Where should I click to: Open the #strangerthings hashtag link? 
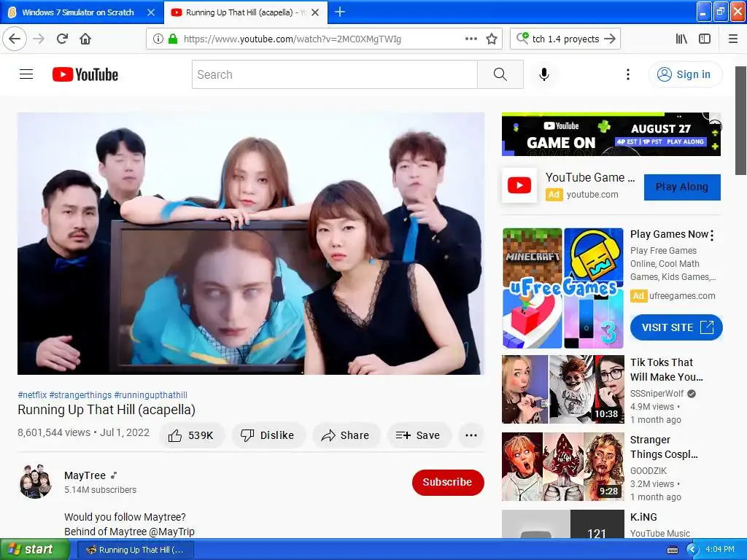(80, 394)
